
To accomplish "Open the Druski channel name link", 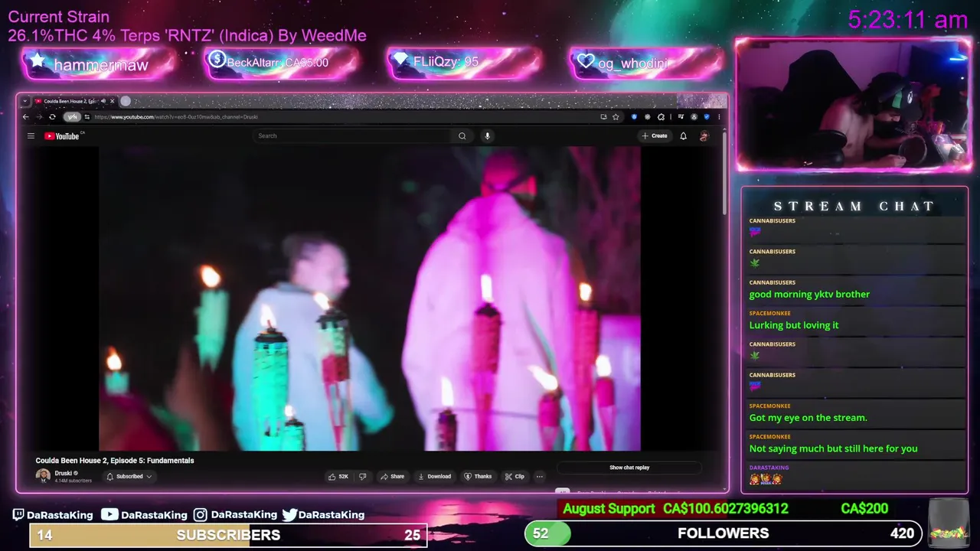I will (x=64, y=473).
